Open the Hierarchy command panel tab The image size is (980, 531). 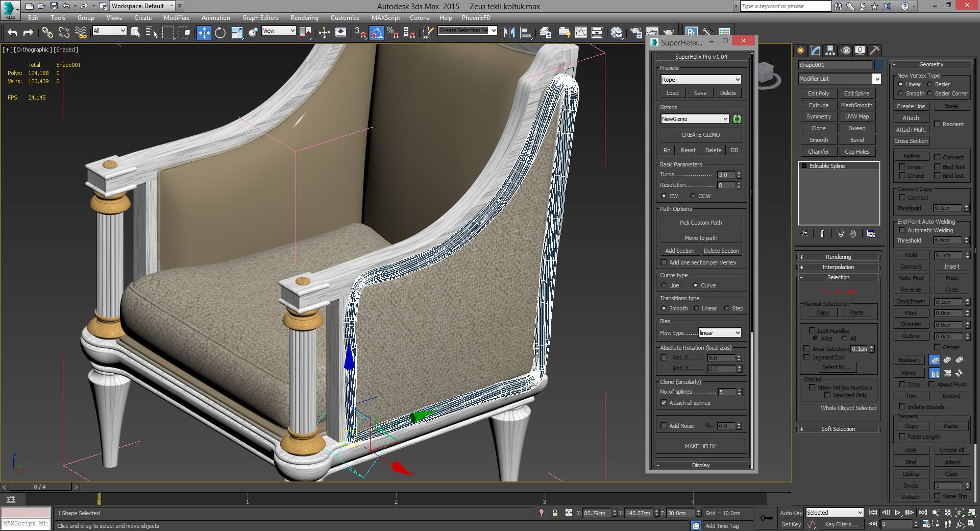830,50
